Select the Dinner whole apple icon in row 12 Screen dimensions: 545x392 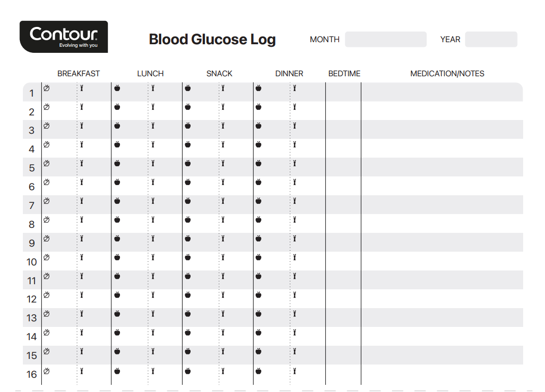coord(258,295)
